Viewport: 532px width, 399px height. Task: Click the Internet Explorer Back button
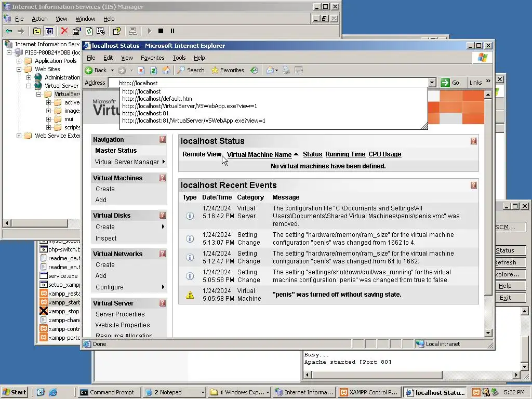96,70
